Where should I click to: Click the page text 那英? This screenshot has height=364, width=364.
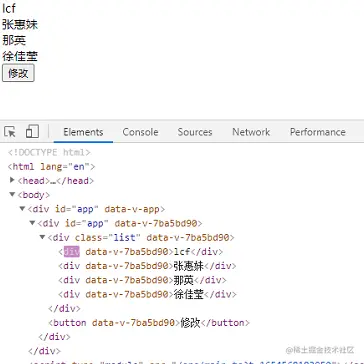pyautogui.click(x=14, y=40)
